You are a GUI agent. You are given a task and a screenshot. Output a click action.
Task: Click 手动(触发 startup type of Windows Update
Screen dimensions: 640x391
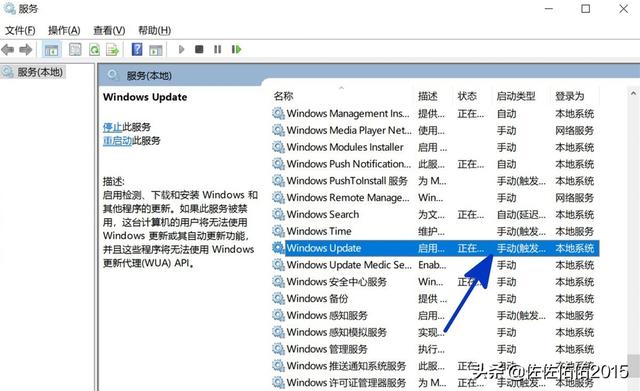521,248
